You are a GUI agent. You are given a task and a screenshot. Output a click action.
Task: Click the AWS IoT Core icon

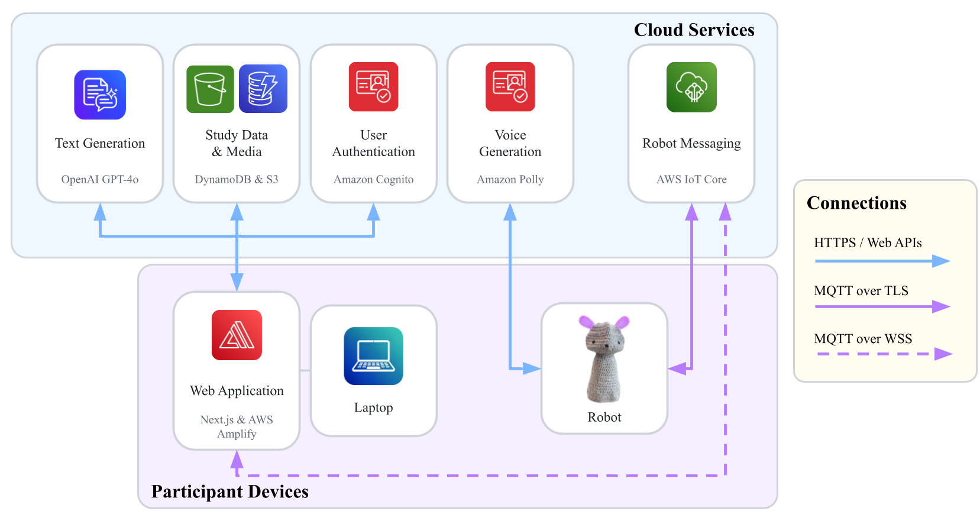691,87
